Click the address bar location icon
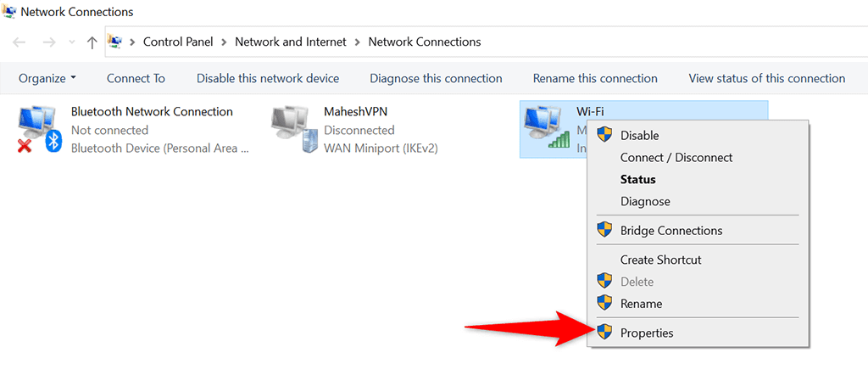Image resolution: width=868 pixels, height=375 pixels. tap(115, 42)
